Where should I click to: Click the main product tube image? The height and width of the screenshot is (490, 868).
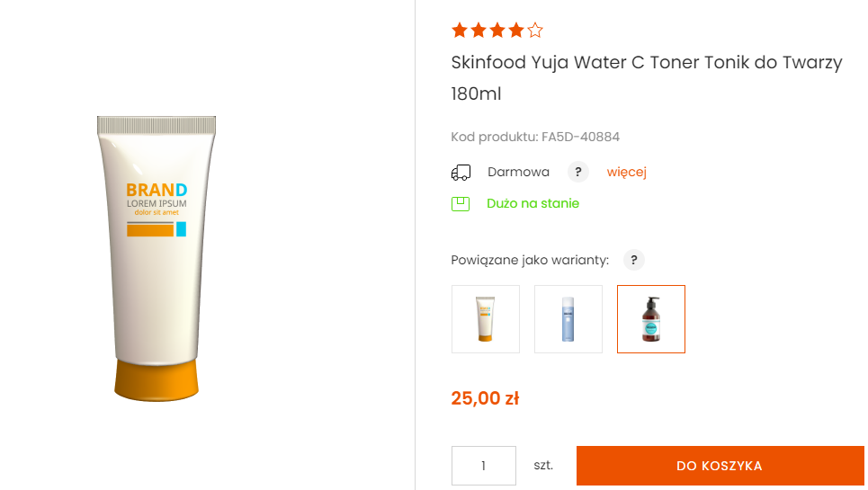157,258
